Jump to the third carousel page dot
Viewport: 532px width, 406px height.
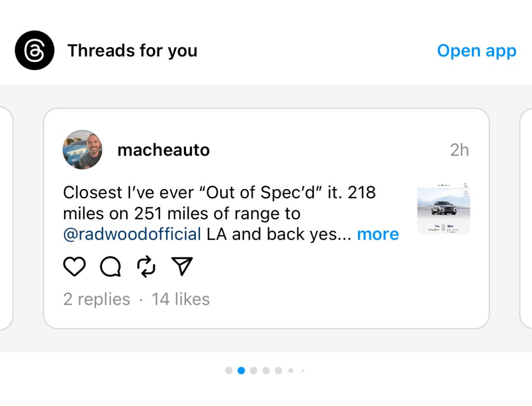tap(254, 371)
